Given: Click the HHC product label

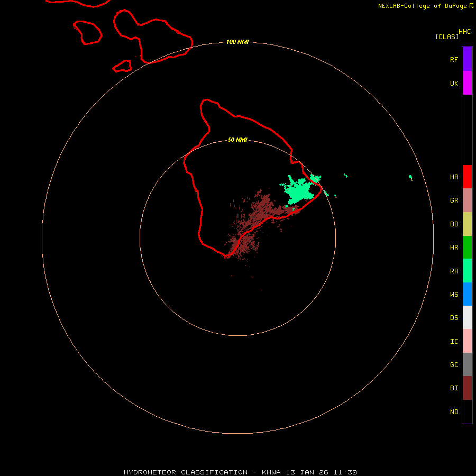Looking at the screenshot, I should tap(464, 32).
